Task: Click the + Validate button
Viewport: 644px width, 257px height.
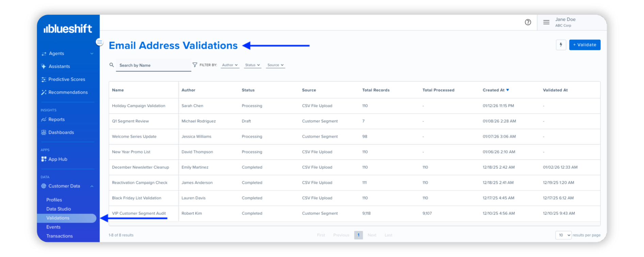Action: pyautogui.click(x=584, y=45)
